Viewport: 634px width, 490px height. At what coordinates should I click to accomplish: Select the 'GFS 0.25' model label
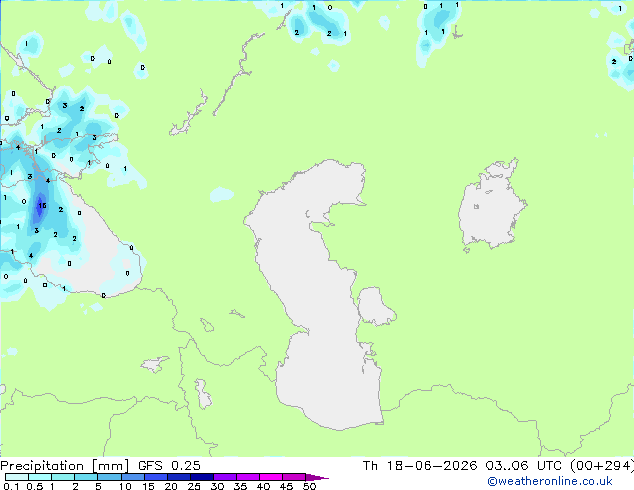(169, 466)
